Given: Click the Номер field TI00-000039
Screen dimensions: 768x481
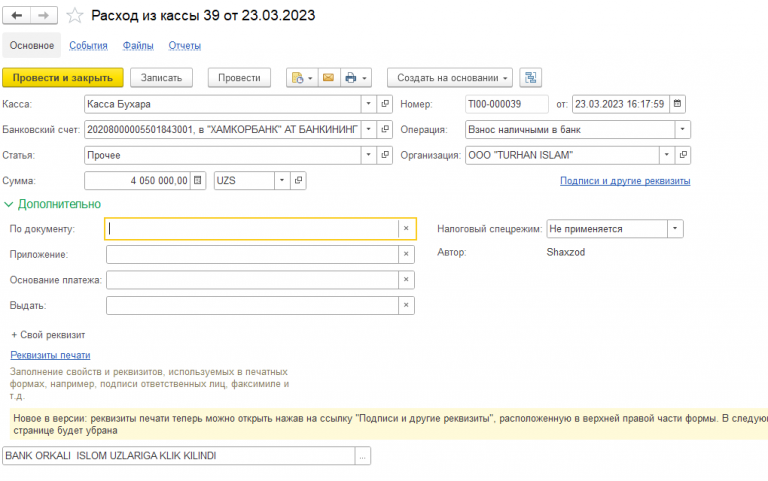Looking at the screenshot, I should (506, 104).
